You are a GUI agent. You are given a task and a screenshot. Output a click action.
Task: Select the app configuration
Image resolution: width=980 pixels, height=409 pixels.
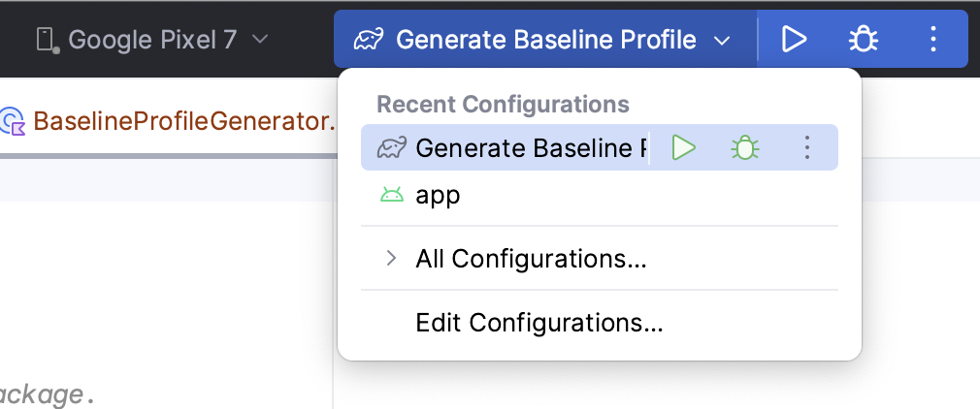click(600, 196)
